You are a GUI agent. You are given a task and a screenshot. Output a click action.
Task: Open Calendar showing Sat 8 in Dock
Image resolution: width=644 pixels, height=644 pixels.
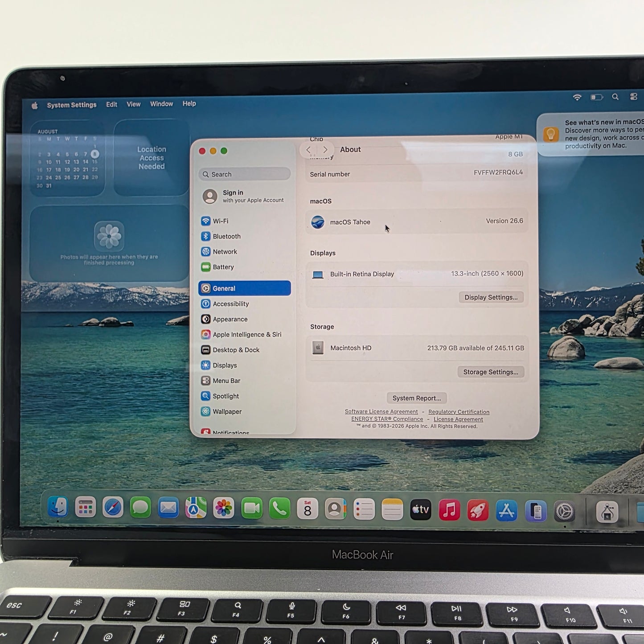tap(308, 509)
